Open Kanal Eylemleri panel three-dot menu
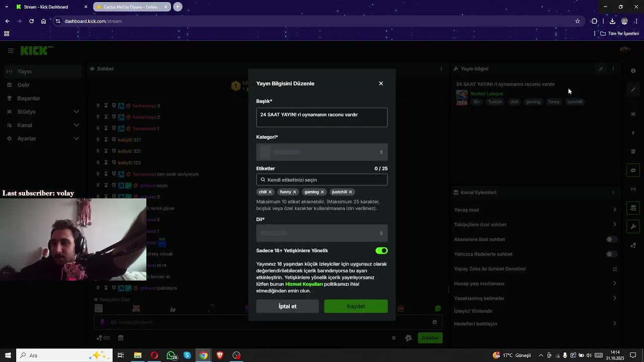The width and height of the screenshot is (644, 362). (x=613, y=193)
